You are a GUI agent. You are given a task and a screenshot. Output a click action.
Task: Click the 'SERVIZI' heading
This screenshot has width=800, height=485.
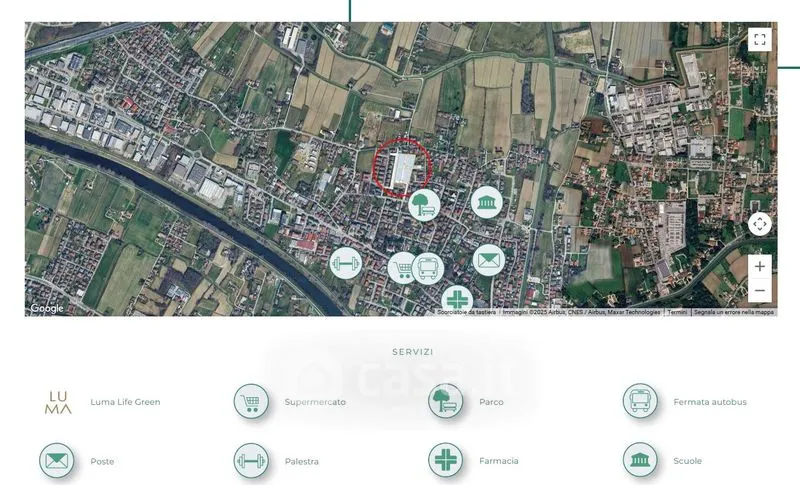[x=413, y=352]
